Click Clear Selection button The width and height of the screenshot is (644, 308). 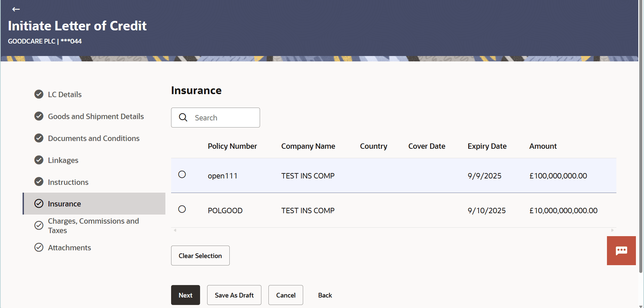[x=200, y=256]
